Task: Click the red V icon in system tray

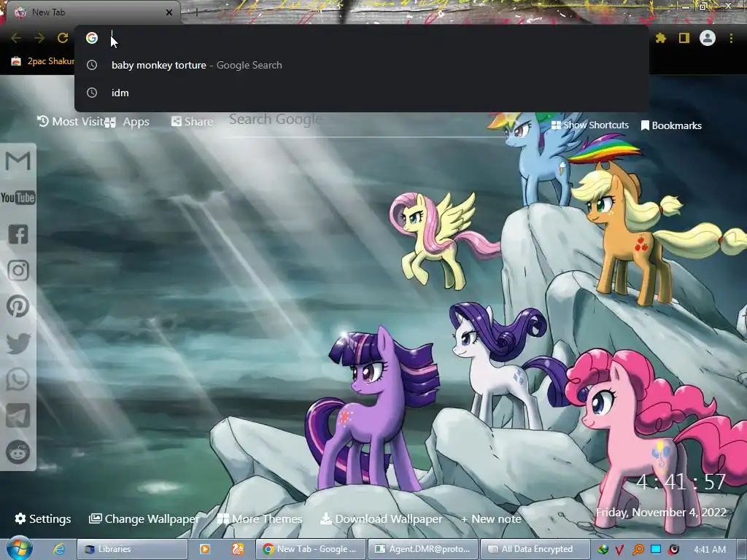Action: click(x=619, y=550)
